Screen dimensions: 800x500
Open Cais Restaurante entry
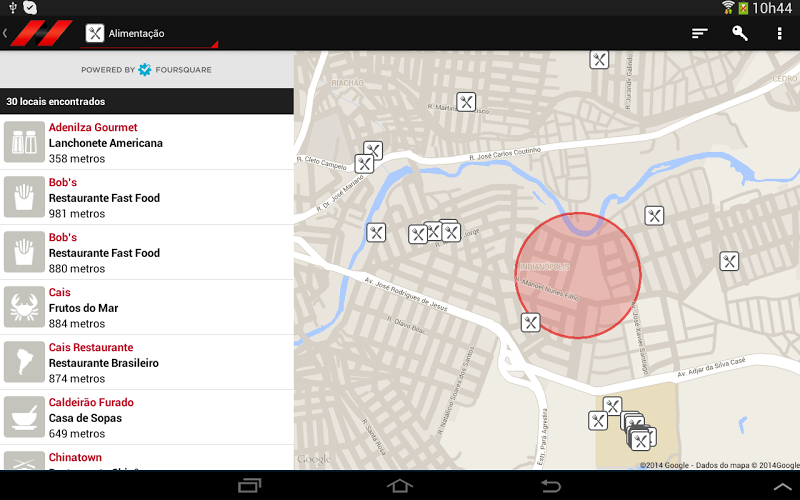(x=147, y=363)
